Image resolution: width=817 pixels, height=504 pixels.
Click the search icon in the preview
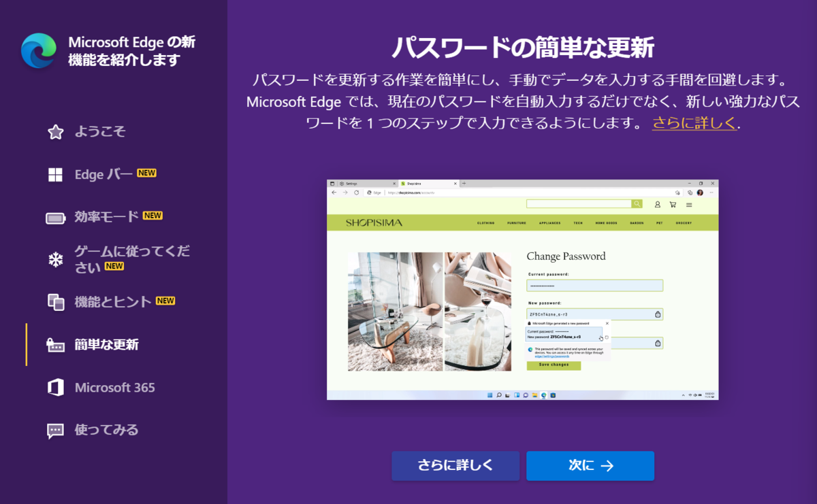[637, 204]
